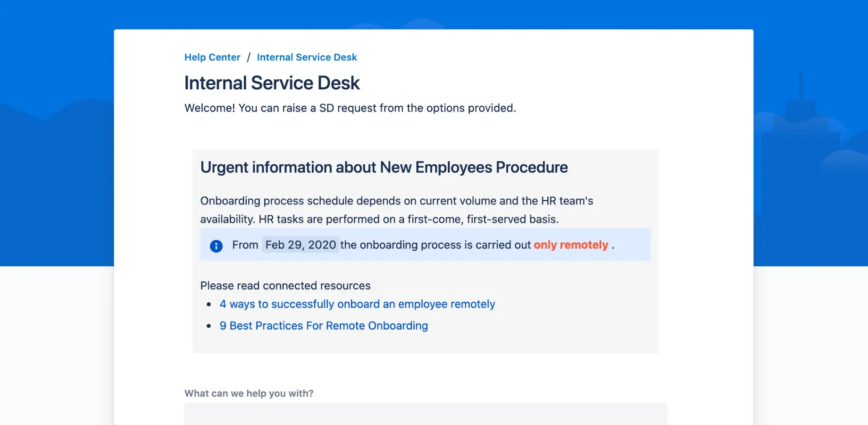Click the Internal Service Desk page title
Screen dimensions: 868x425
click(272, 83)
